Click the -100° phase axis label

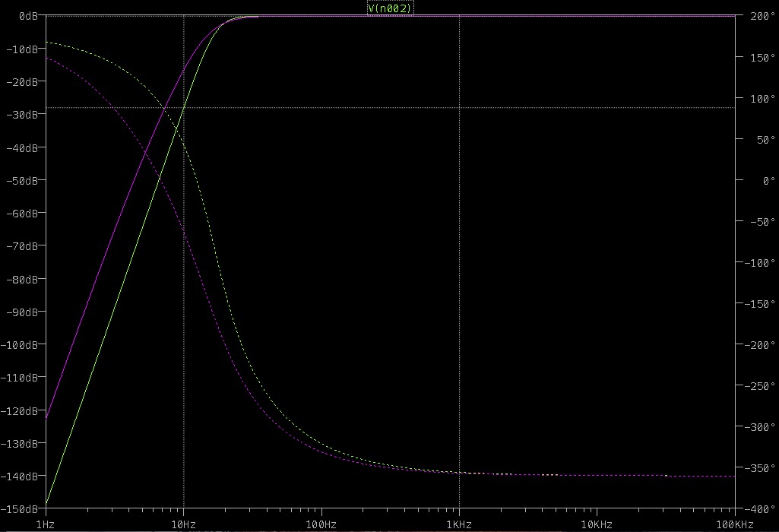[x=760, y=263]
